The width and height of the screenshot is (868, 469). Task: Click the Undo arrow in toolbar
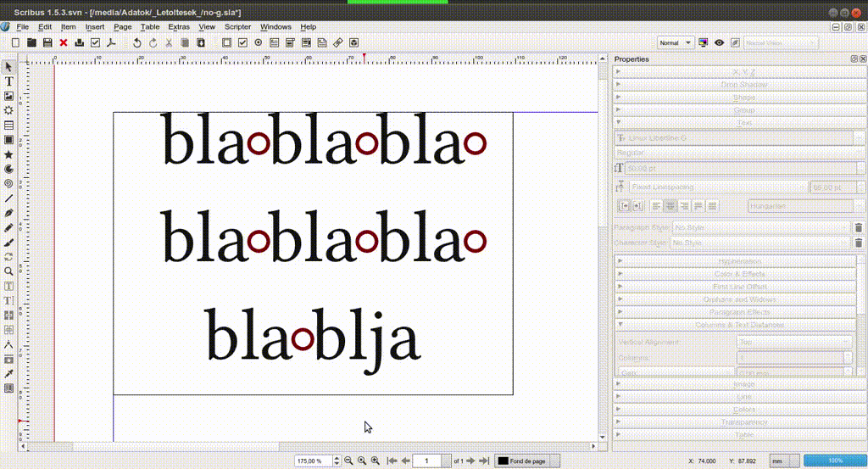[x=136, y=42]
